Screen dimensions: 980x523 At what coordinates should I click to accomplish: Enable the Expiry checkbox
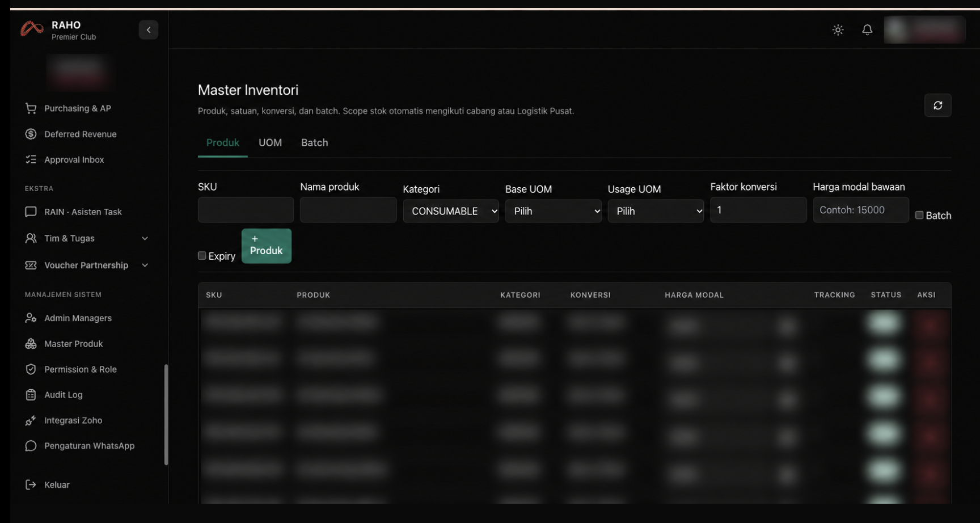[x=202, y=256]
